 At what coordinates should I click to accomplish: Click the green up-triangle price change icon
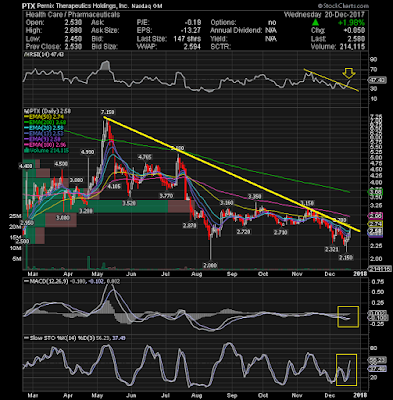[315, 23]
